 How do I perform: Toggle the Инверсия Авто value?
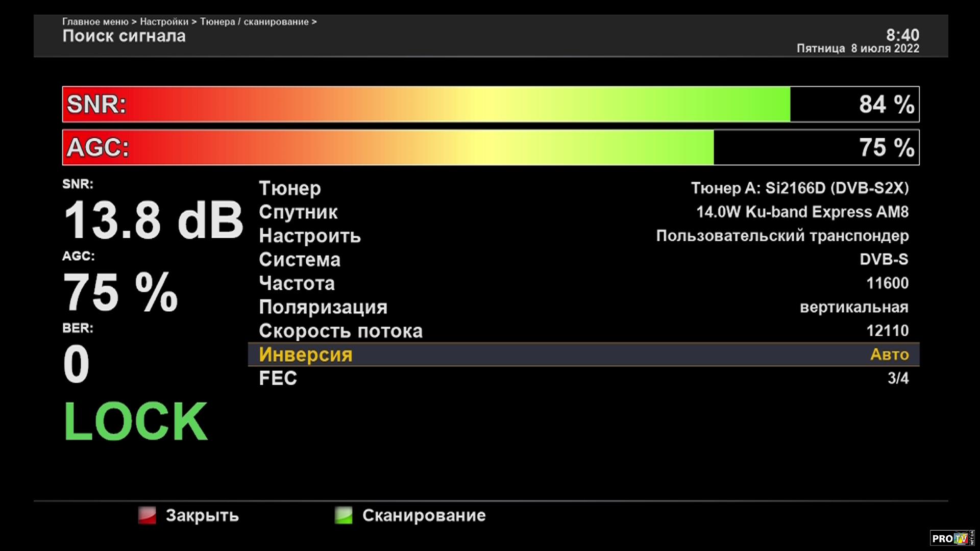[889, 355]
